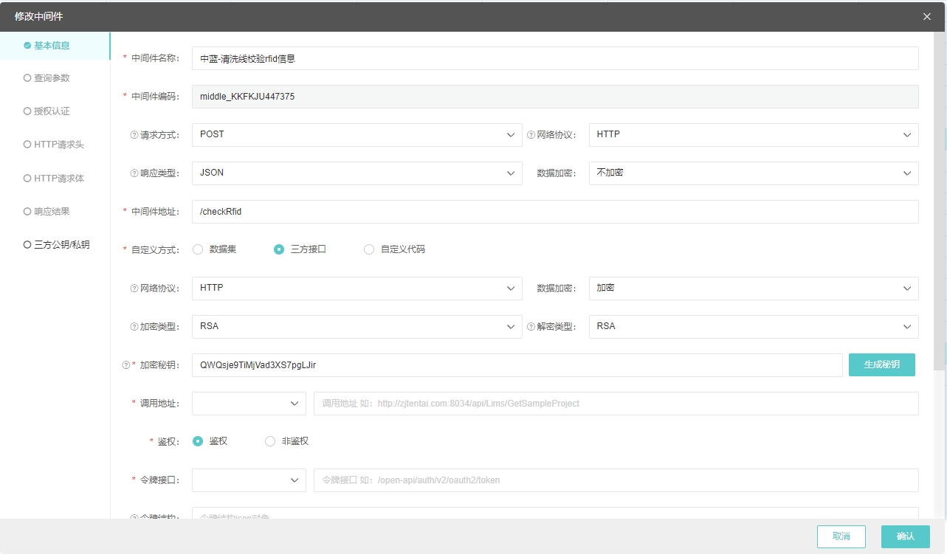
Task: Click the 调用地址 URL input field
Action: tap(616, 404)
